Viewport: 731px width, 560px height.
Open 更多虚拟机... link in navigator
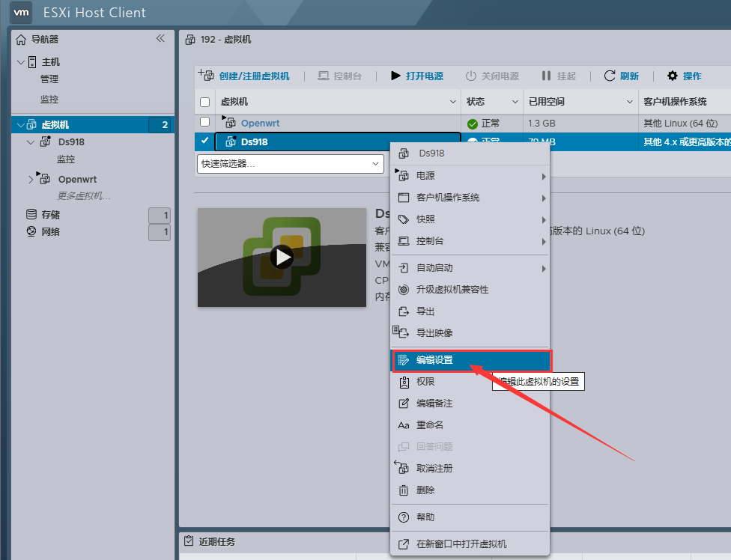click(x=83, y=195)
